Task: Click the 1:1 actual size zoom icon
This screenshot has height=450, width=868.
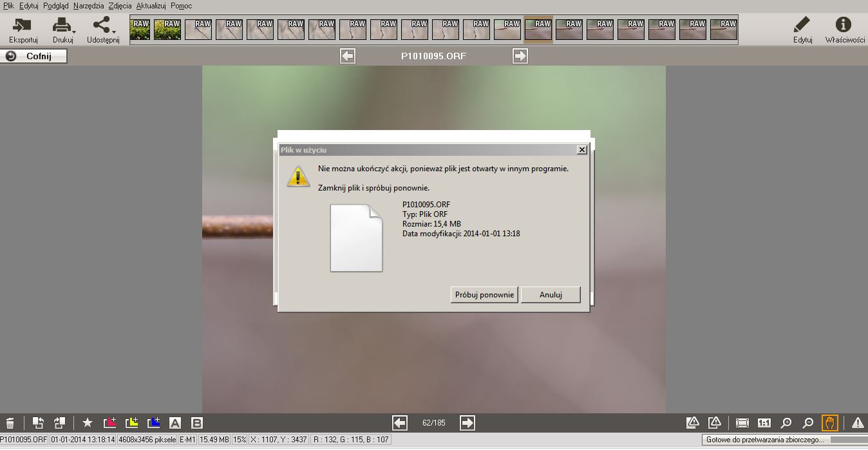Action: 764,423
